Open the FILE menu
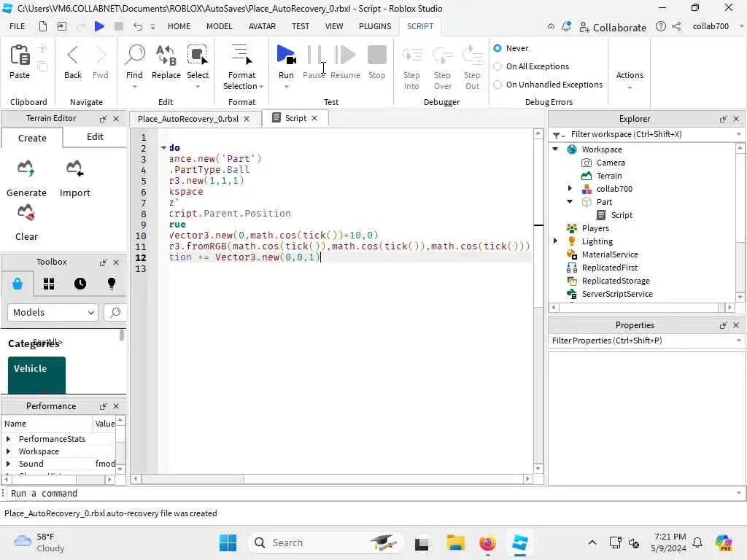Viewport: 747px width, 560px height. click(18, 26)
